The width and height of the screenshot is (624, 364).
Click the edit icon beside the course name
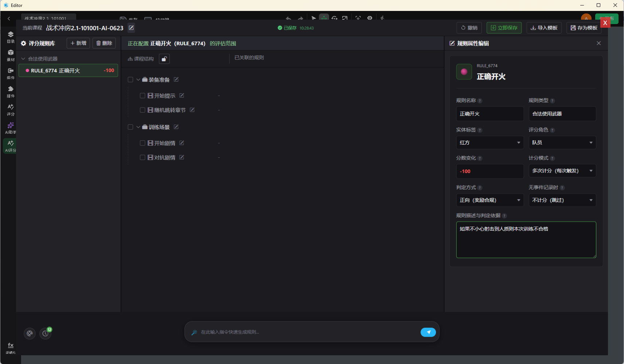click(131, 28)
